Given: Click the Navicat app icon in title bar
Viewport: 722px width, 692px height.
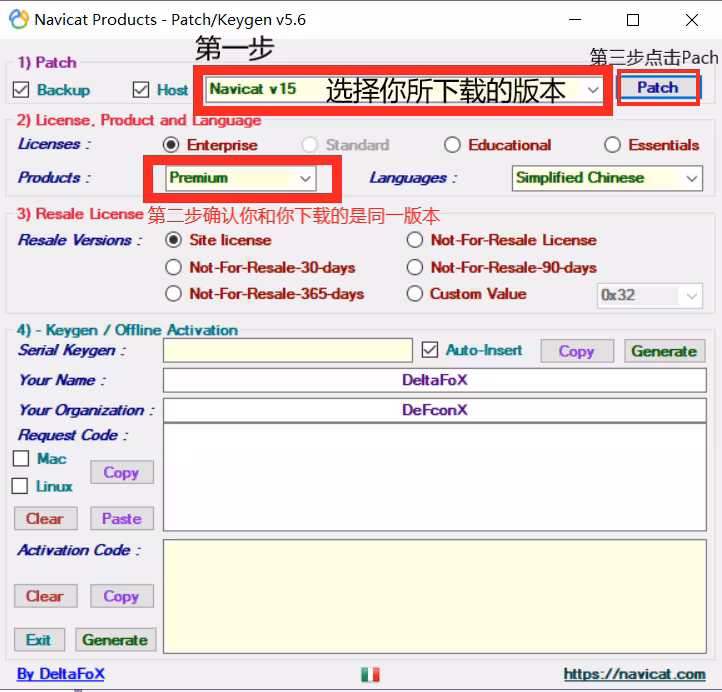Looking at the screenshot, I should (19, 19).
